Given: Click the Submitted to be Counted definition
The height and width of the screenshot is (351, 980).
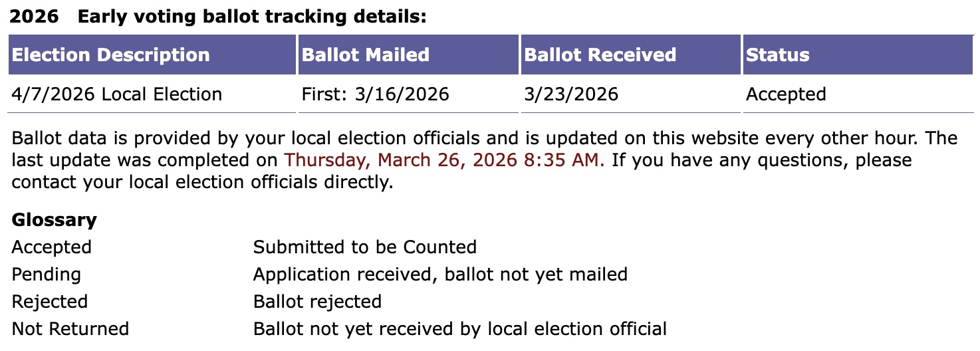Looking at the screenshot, I should click(x=365, y=247).
